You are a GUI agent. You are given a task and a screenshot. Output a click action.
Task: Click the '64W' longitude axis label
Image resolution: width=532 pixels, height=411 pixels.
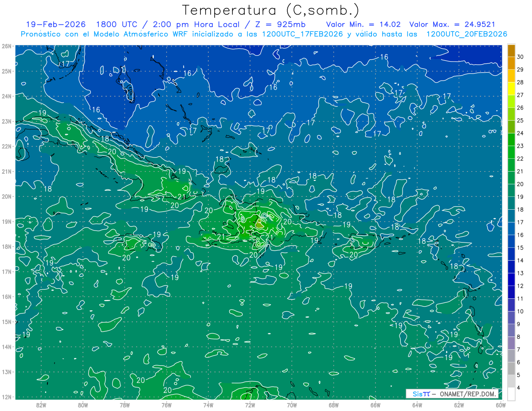[417, 405]
